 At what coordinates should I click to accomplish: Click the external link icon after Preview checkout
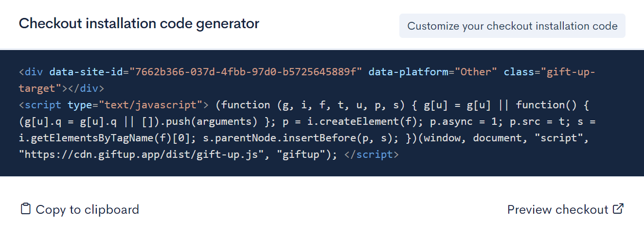tap(618, 209)
